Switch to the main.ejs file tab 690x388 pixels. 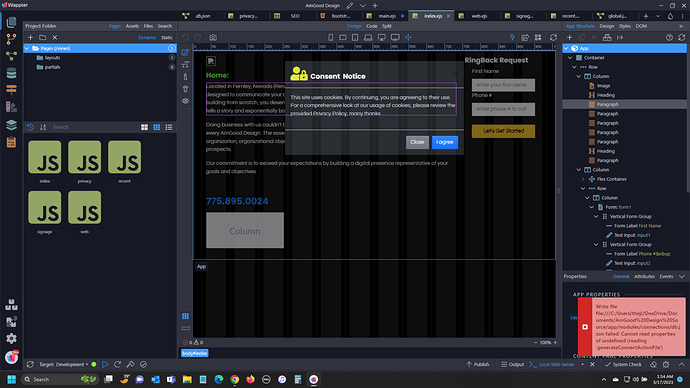(387, 16)
